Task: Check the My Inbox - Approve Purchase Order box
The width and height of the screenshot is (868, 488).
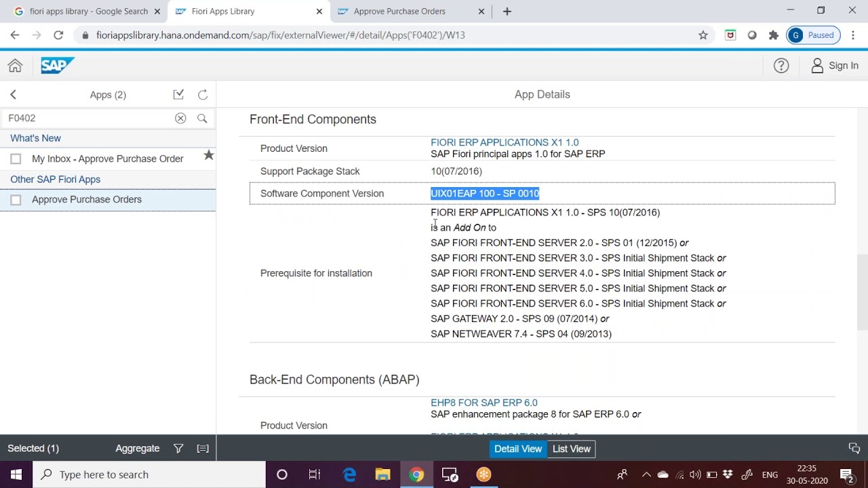Action: pyautogui.click(x=16, y=159)
